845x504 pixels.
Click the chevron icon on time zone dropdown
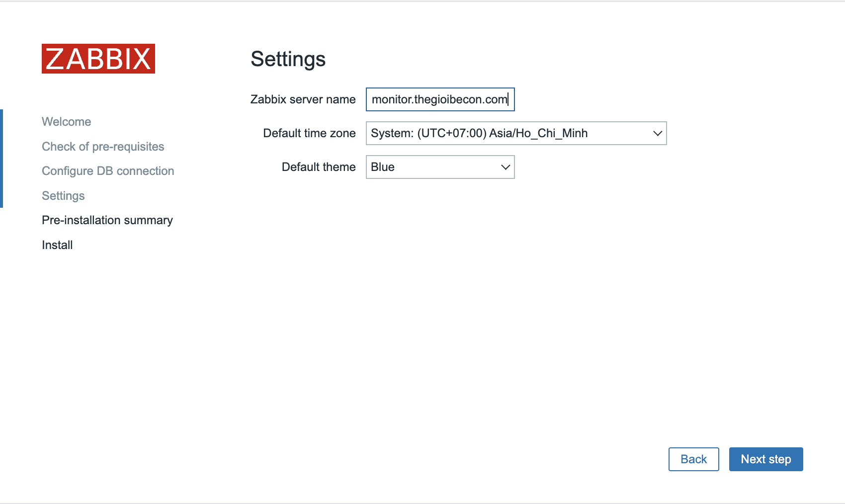[x=657, y=133]
